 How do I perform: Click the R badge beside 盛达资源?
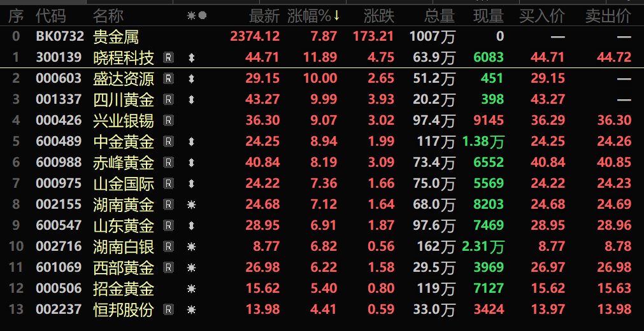(x=168, y=78)
